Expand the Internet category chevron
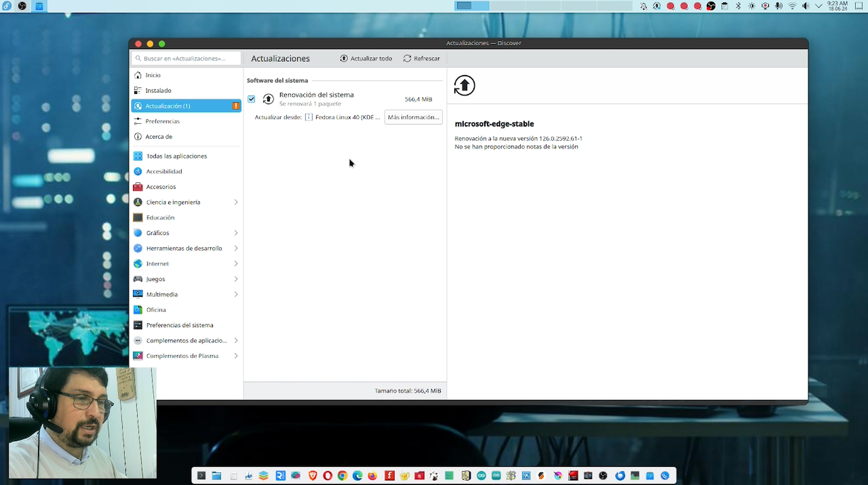This screenshot has width=868, height=485. (x=236, y=264)
